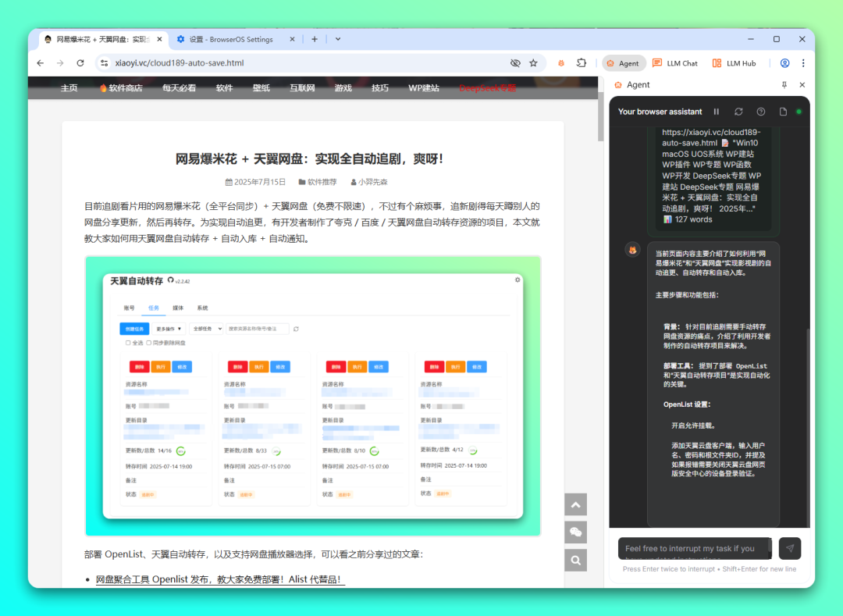Image resolution: width=843 pixels, height=616 pixels.
Task: Pin the Agent side panel
Action: [x=784, y=85]
